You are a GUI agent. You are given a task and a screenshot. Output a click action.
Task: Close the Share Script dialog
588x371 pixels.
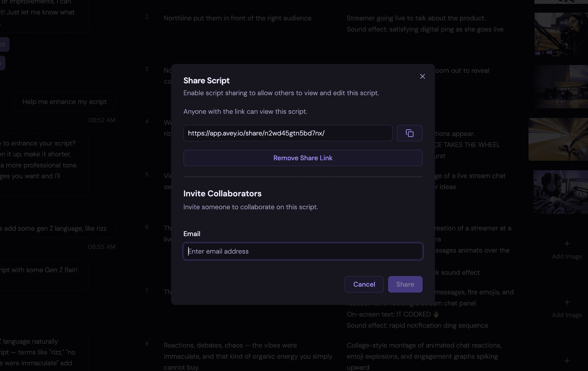click(422, 76)
